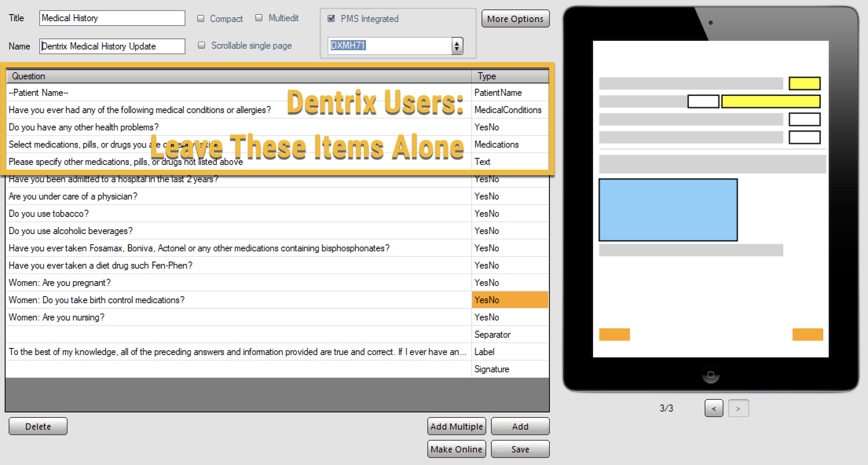Click the Delete button
This screenshot has width=868, height=465.
pyautogui.click(x=38, y=426)
